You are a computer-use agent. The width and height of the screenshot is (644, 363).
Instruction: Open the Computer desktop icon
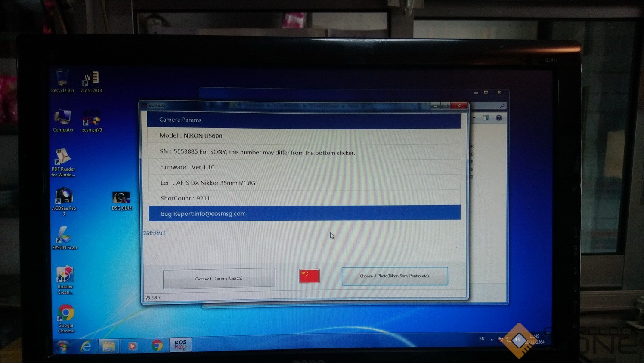63,120
